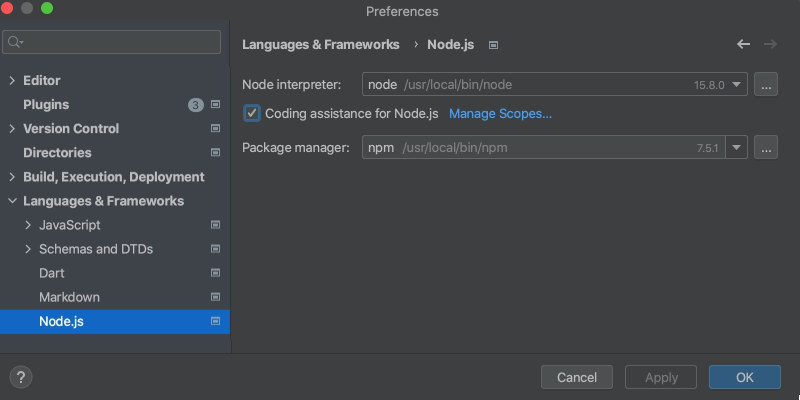Focus the settings search field
The height and width of the screenshot is (400, 800).
[x=111, y=42]
